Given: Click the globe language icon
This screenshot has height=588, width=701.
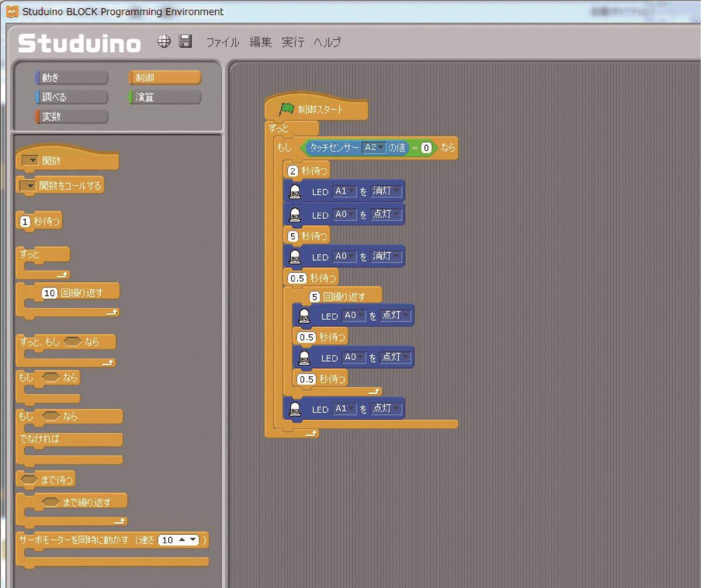Looking at the screenshot, I should pos(164,41).
